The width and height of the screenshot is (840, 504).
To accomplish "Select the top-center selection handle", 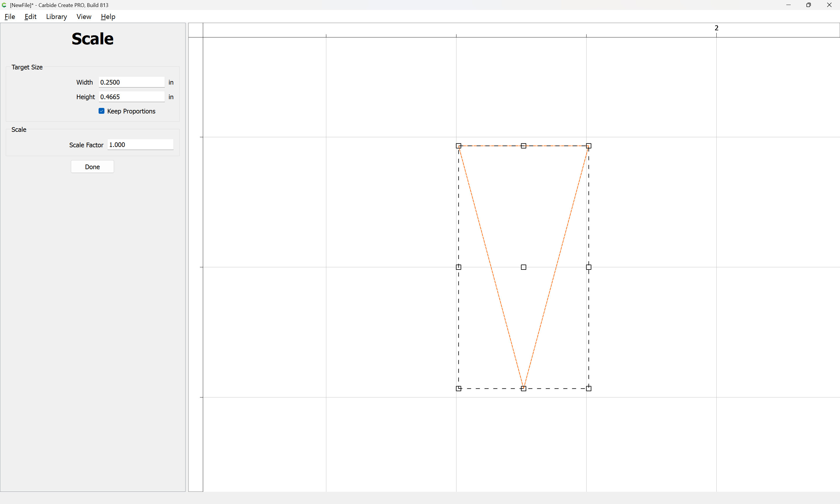I will pos(524,146).
